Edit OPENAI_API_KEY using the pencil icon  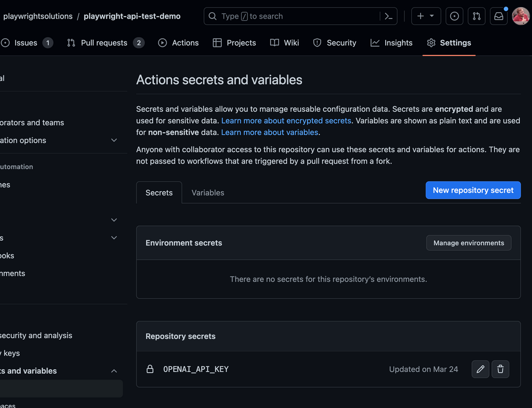(480, 369)
